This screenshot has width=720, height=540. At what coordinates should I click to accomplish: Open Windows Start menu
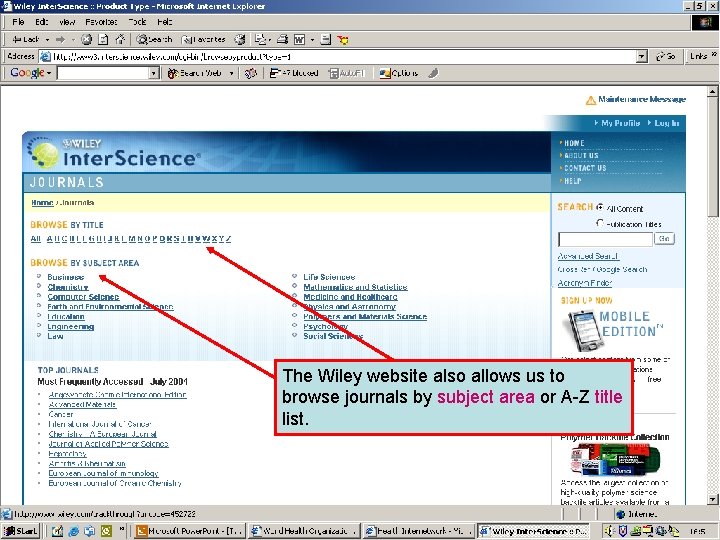pos(21,531)
